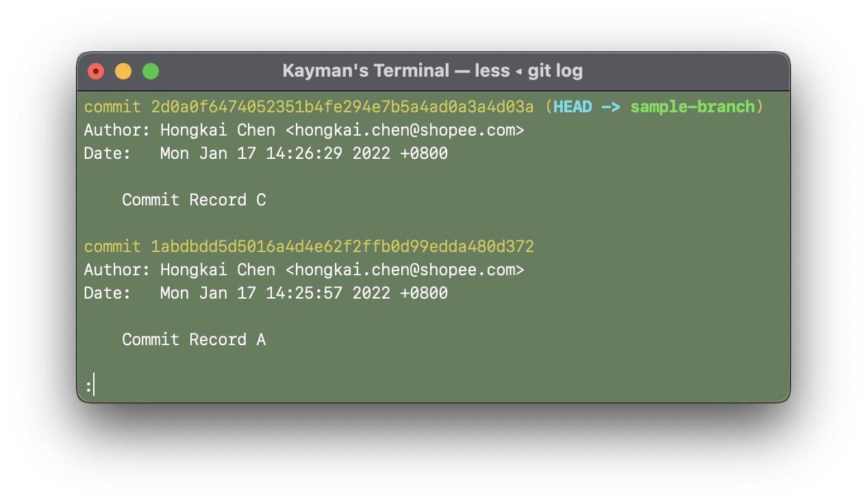The height and width of the screenshot is (504, 867).
Task: Click the less pager colon prompt
Action: [x=89, y=386]
